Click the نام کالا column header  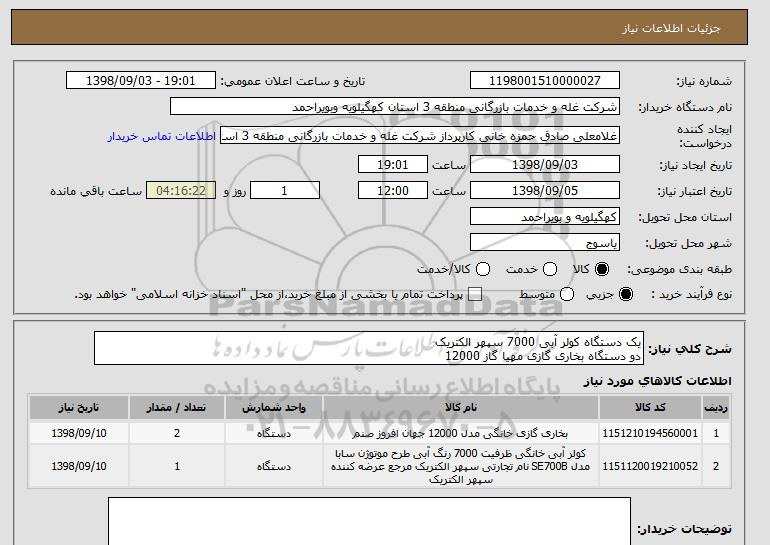(461, 408)
